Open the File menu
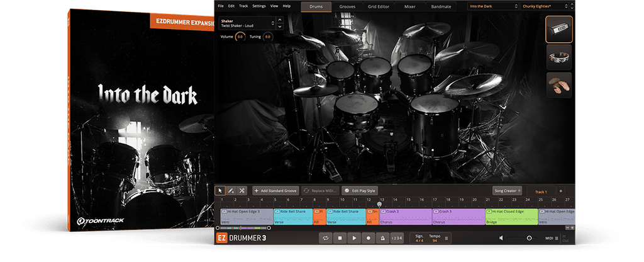Image resolution: width=644 pixels, height=262 pixels. click(221, 6)
